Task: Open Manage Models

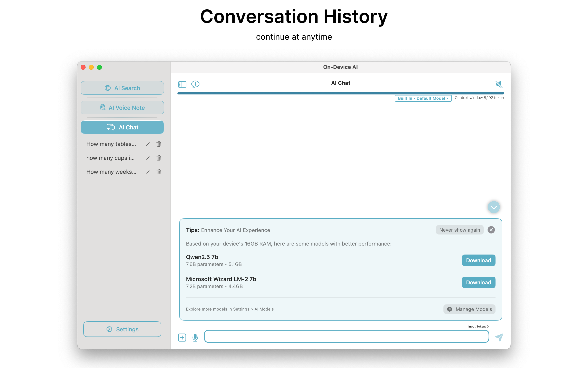Action: point(469,309)
